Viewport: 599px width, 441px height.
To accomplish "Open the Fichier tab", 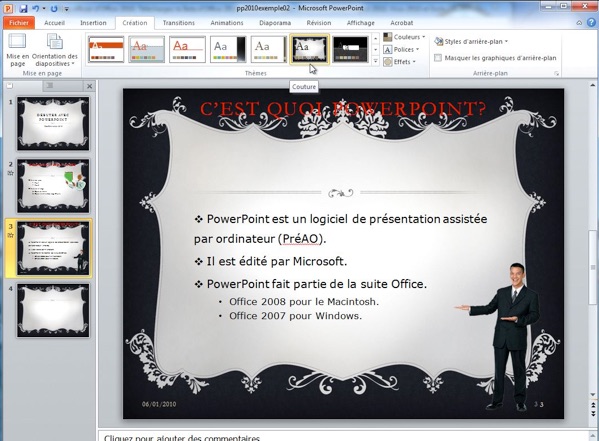I will 19,23.
